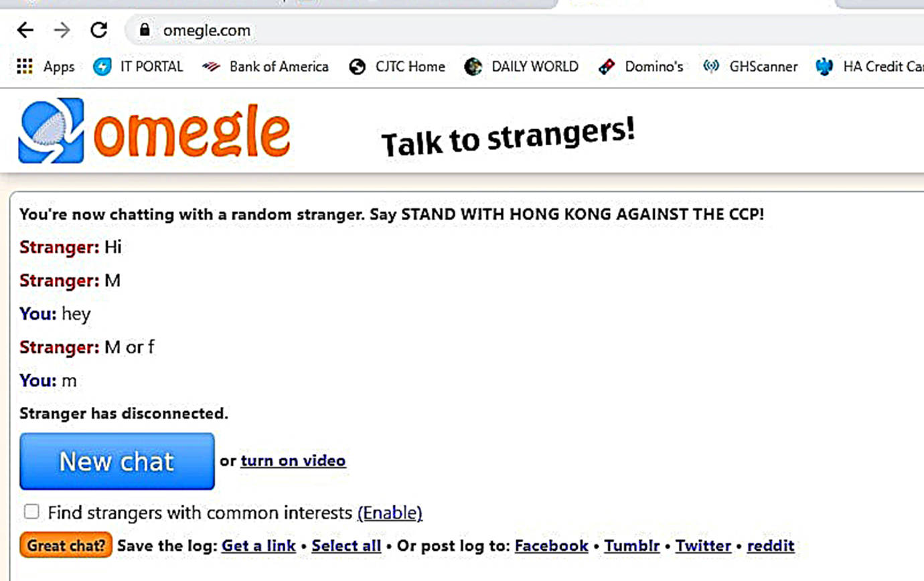This screenshot has height=581, width=924.
Task: Enable Find strangers with common interests checkbox
Action: (31, 512)
